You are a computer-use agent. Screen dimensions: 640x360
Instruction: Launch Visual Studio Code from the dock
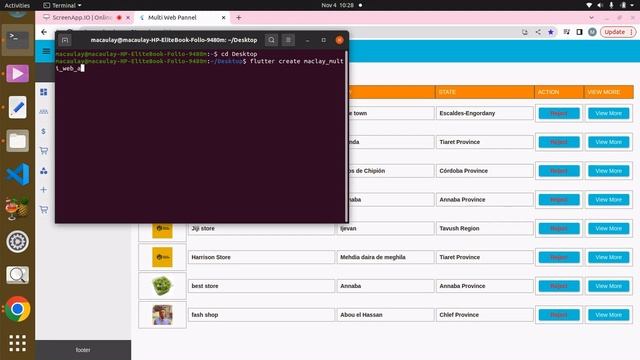point(18,174)
